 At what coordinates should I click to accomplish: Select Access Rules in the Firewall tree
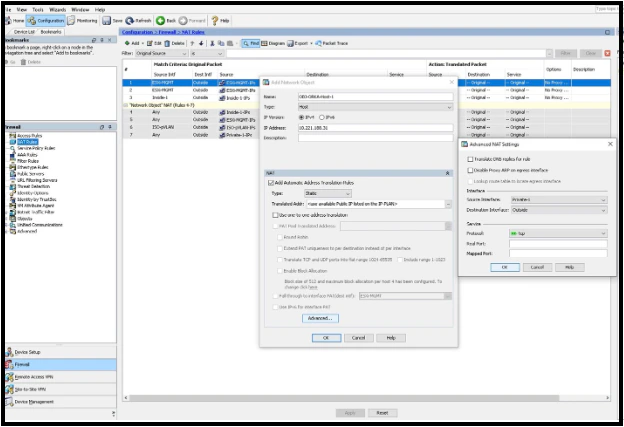point(29,136)
